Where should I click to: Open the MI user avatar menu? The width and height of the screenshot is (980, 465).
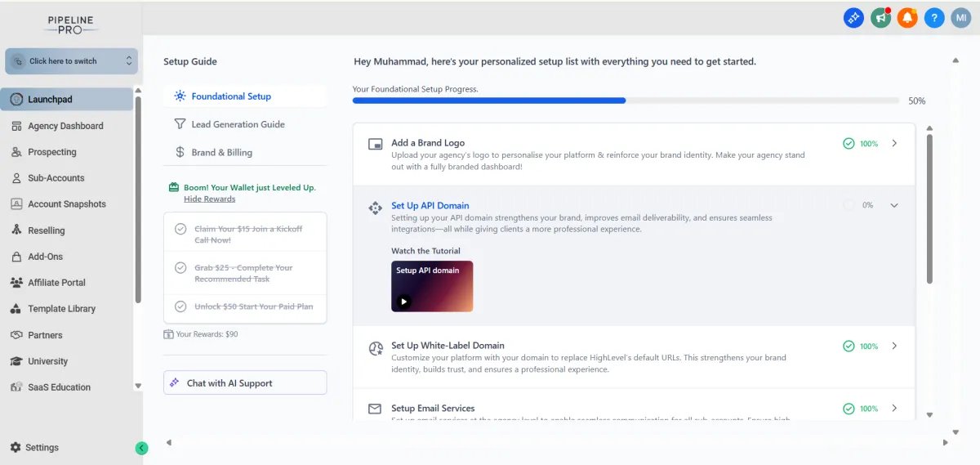click(x=961, y=17)
